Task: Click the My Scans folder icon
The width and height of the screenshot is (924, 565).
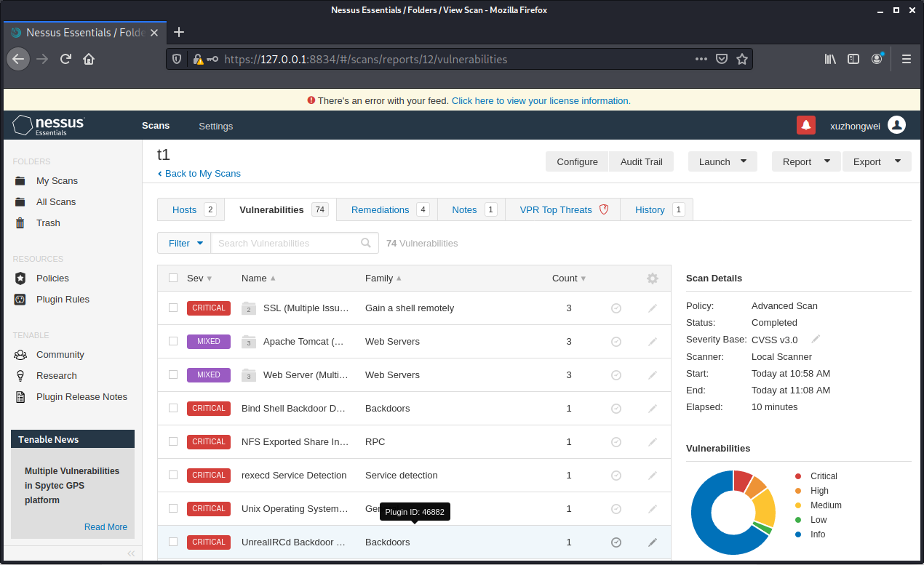Action: pyautogui.click(x=21, y=181)
